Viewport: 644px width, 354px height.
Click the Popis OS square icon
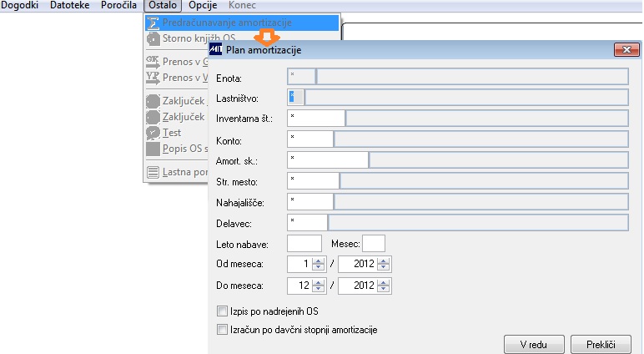click(153, 149)
